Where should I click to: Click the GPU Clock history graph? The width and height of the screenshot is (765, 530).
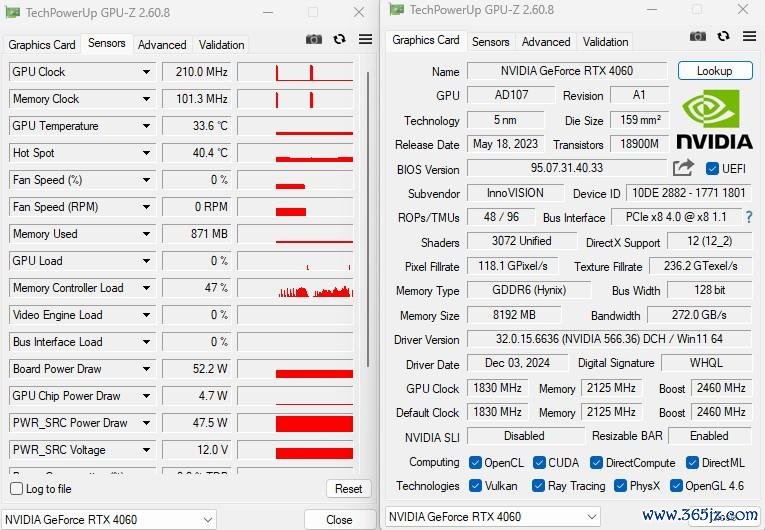pos(295,72)
